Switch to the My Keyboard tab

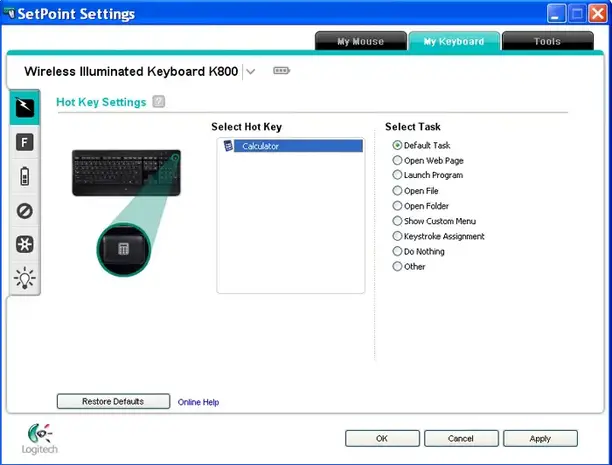click(454, 41)
